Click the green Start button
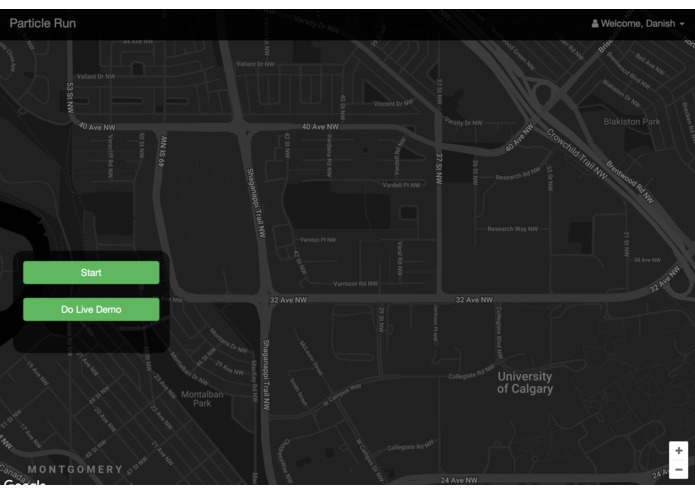This screenshot has height=494, width=695. coord(91,272)
